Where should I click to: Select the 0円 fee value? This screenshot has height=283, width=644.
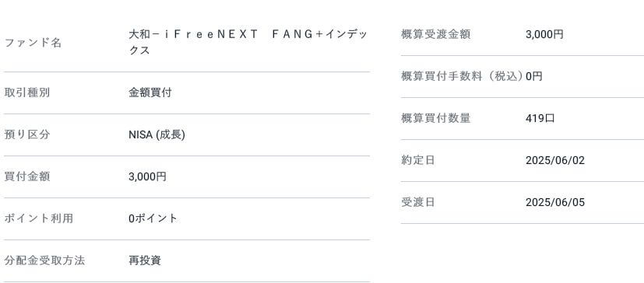tap(534, 76)
